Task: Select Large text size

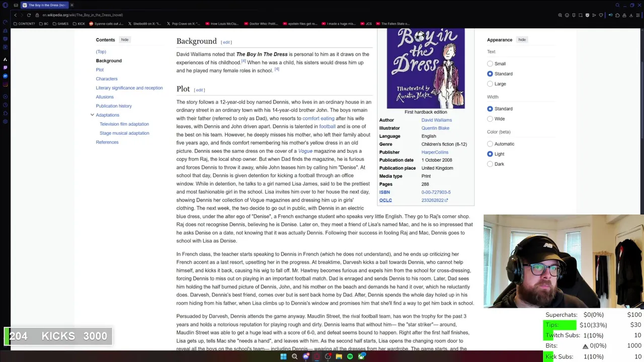Action: (x=490, y=84)
